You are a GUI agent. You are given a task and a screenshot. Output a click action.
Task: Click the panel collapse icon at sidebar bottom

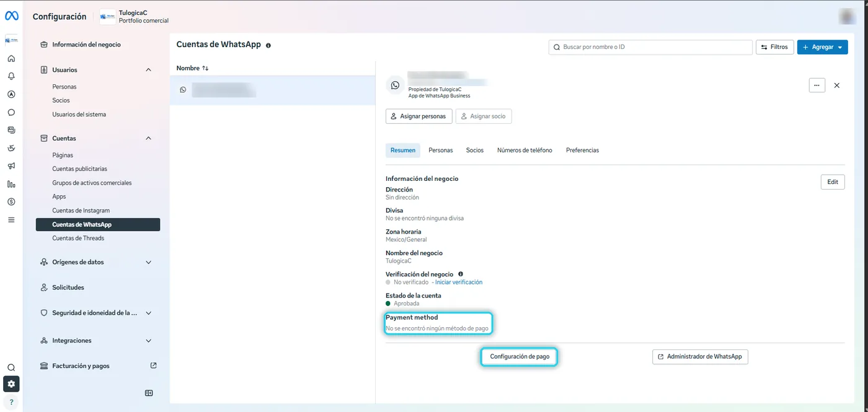click(x=149, y=393)
